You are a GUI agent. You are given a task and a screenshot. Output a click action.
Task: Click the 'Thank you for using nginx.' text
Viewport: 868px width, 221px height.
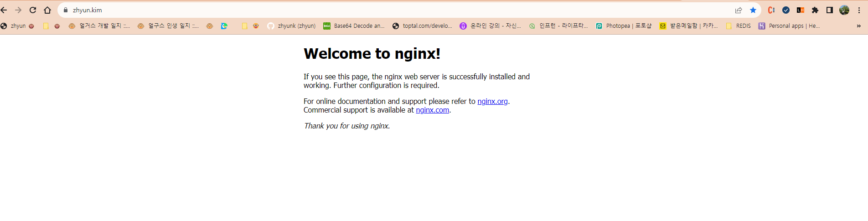(347, 126)
